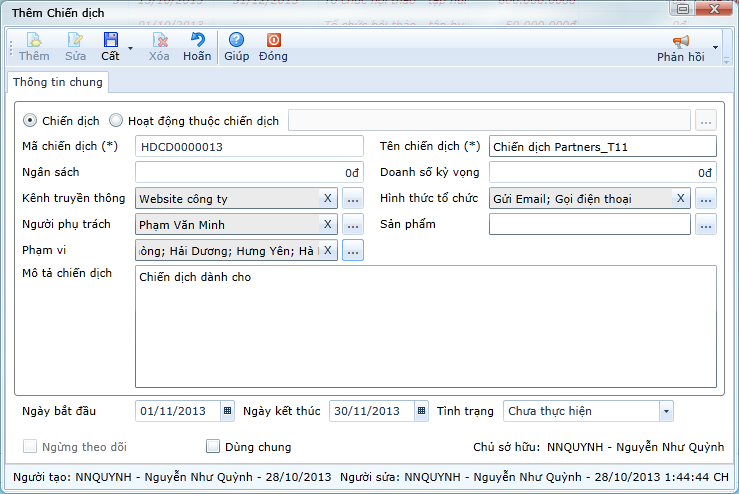Click the Hoãn undo icon
Image resolution: width=739 pixels, height=494 pixels.
click(197, 41)
